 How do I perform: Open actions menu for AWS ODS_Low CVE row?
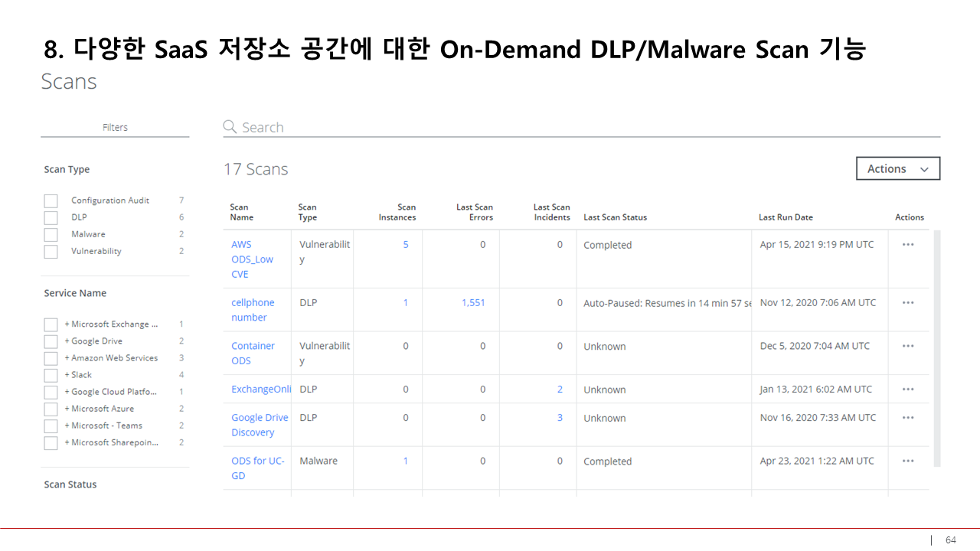908,245
